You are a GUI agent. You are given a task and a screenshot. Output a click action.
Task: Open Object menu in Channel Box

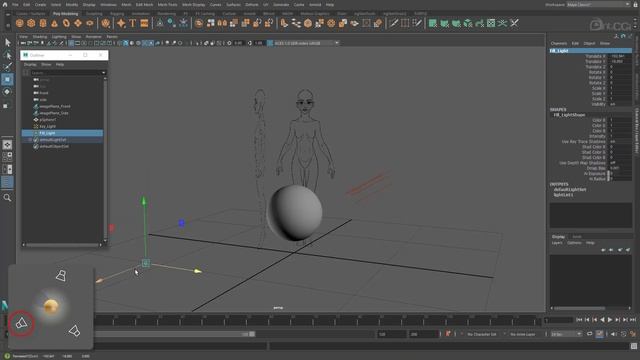(589, 43)
